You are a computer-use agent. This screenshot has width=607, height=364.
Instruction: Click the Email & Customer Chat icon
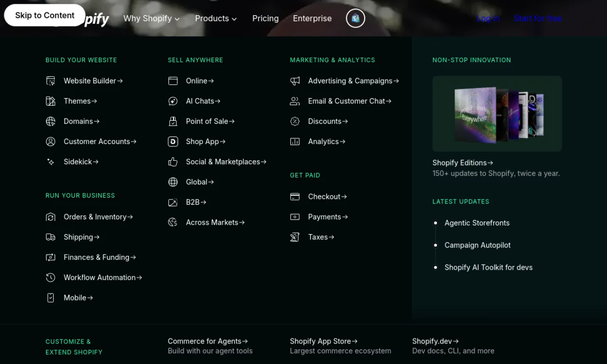[x=295, y=101]
